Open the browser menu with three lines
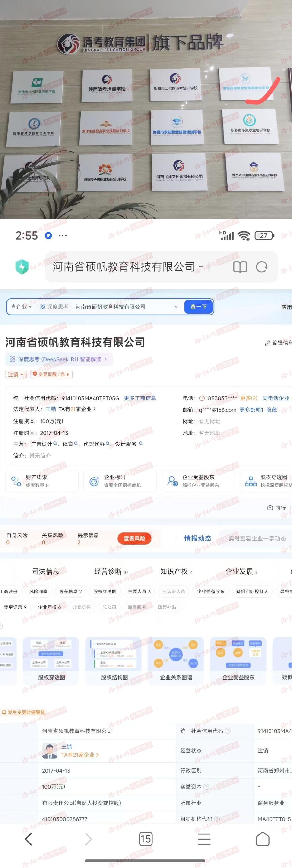Viewport: 292px width, 868px height. tap(204, 839)
